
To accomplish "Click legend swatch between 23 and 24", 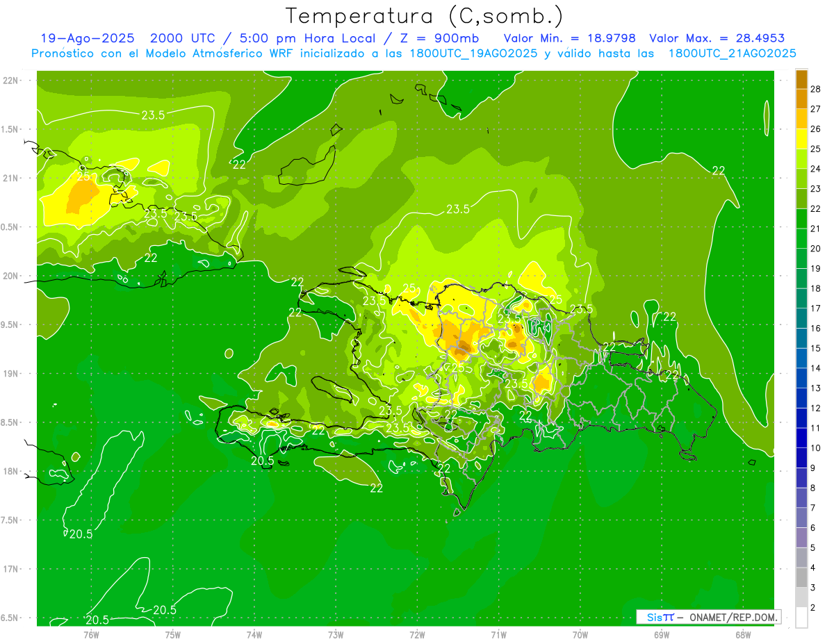I will coord(801,179).
